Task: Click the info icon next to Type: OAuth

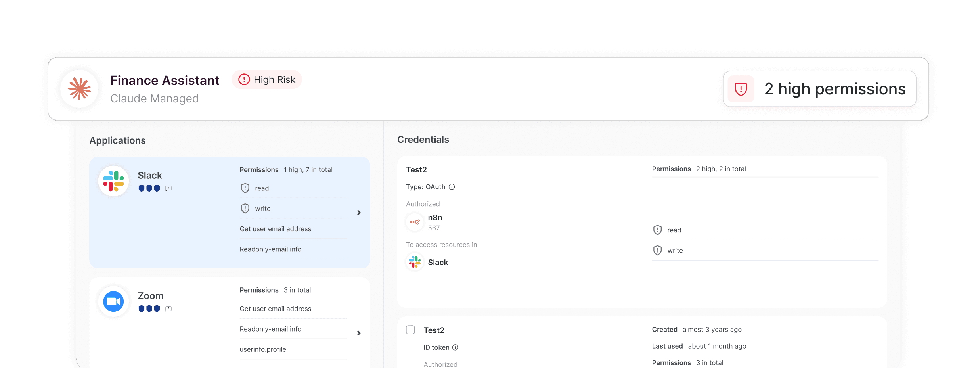Action: [452, 187]
